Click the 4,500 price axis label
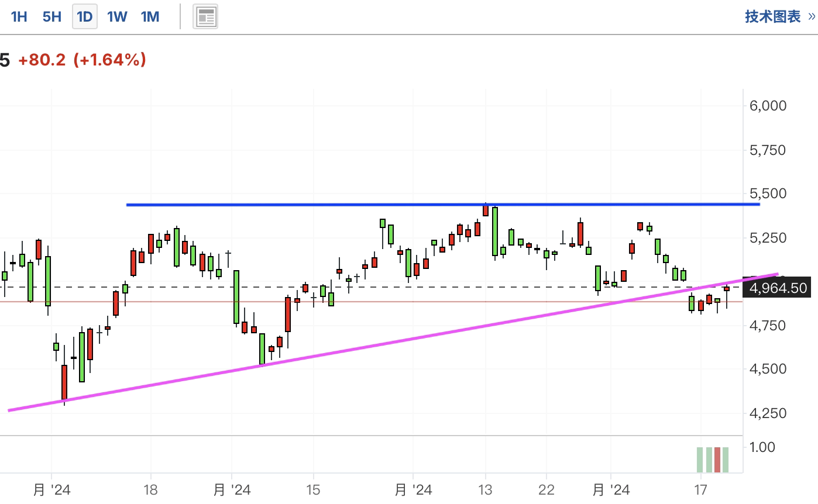Screen dimensions: 818x504 tap(768, 369)
